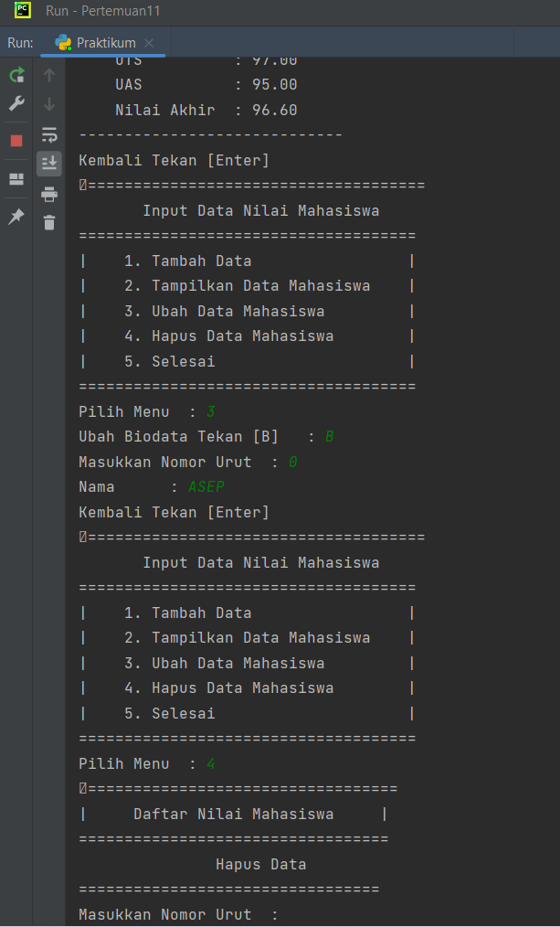The width and height of the screenshot is (560, 927).
Task: Toggle soft-wrap for console output
Action: [x=48, y=134]
